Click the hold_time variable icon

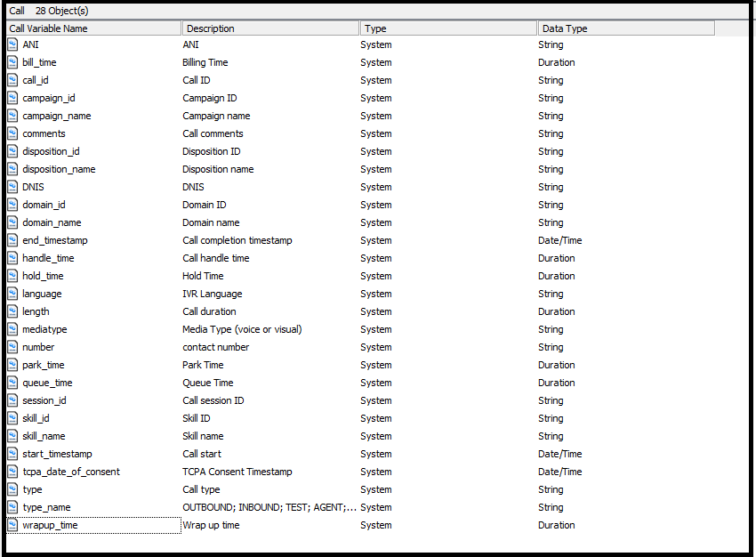(x=12, y=277)
